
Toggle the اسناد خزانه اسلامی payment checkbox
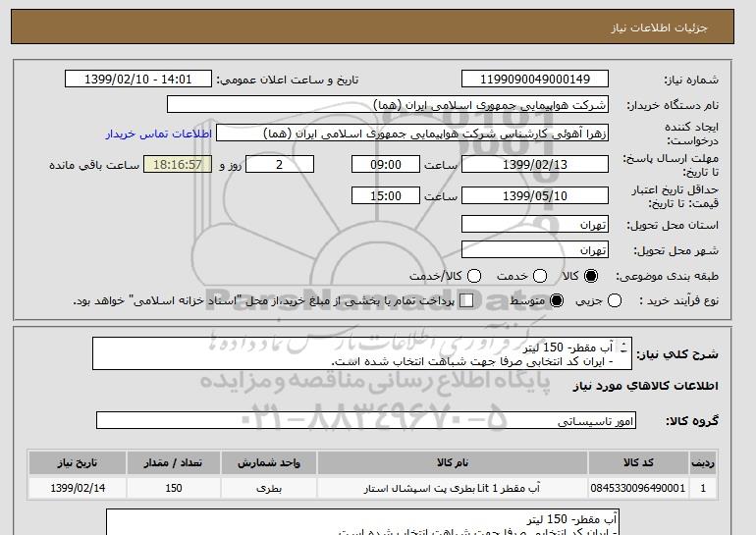(x=466, y=300)
